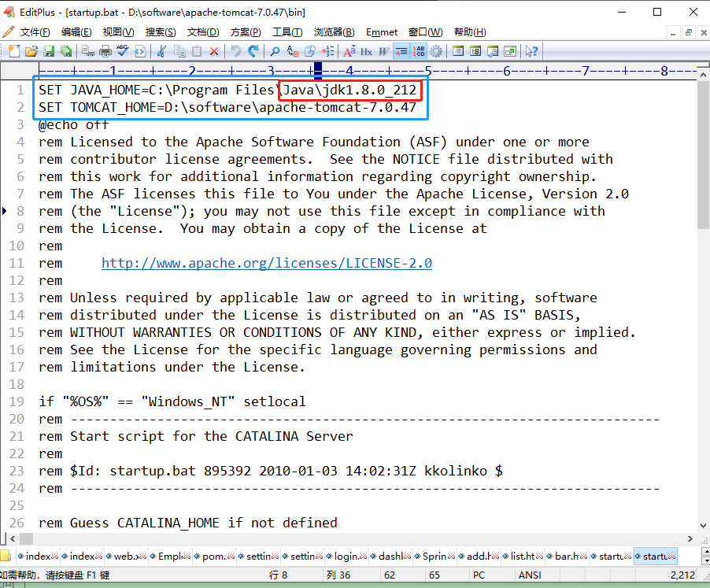Open the 搜索(S) menu

point(161,32)
